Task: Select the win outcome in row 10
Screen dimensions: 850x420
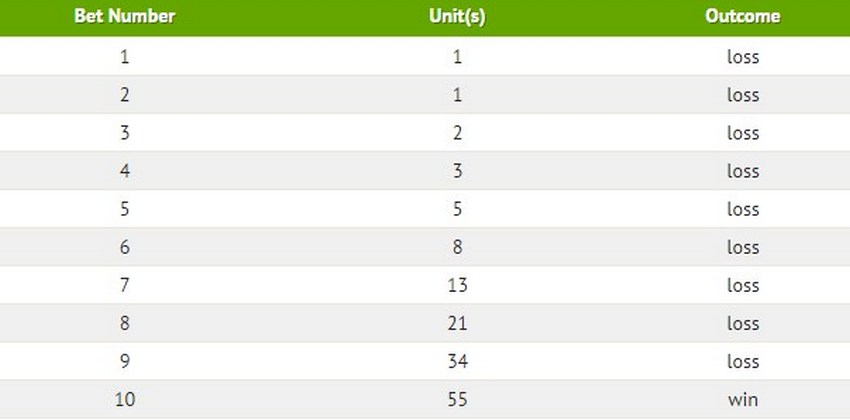Action: (743, 400)
